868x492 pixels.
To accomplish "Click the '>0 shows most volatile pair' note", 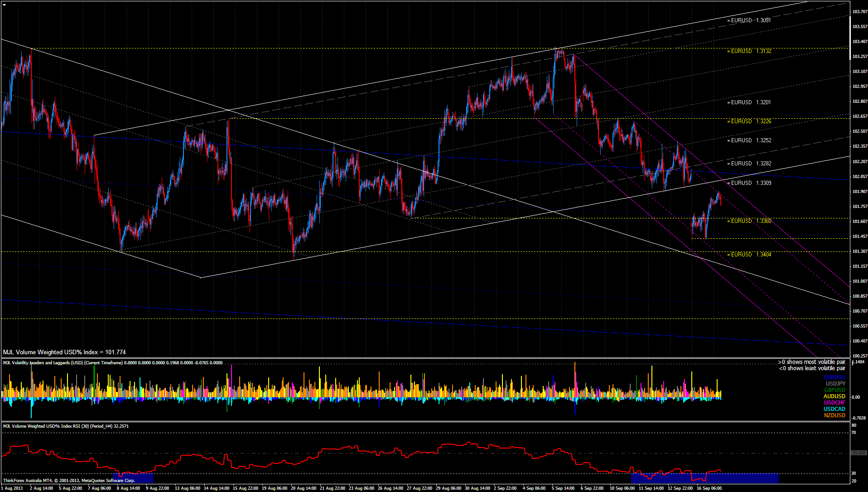I will [811, 362].
